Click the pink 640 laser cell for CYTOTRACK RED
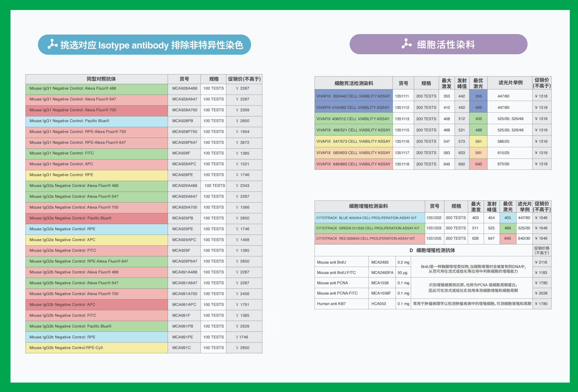Screen dimensions: 578x392 point(507,238)
